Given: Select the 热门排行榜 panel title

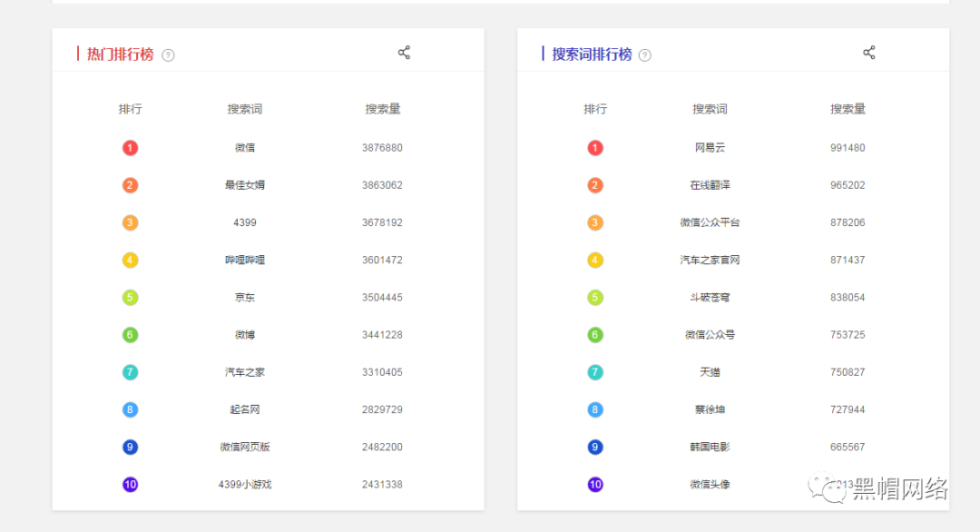Looking at the screenshot, I should point(120,54).
